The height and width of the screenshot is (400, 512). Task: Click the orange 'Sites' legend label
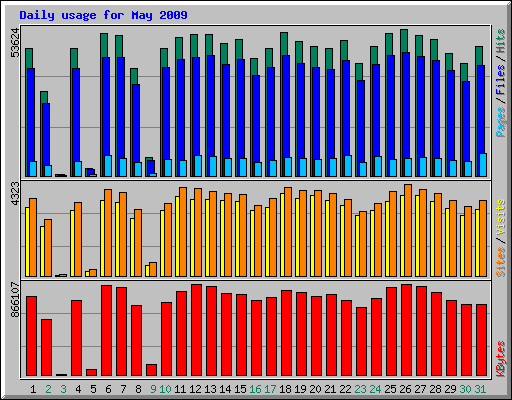[501, 262]
